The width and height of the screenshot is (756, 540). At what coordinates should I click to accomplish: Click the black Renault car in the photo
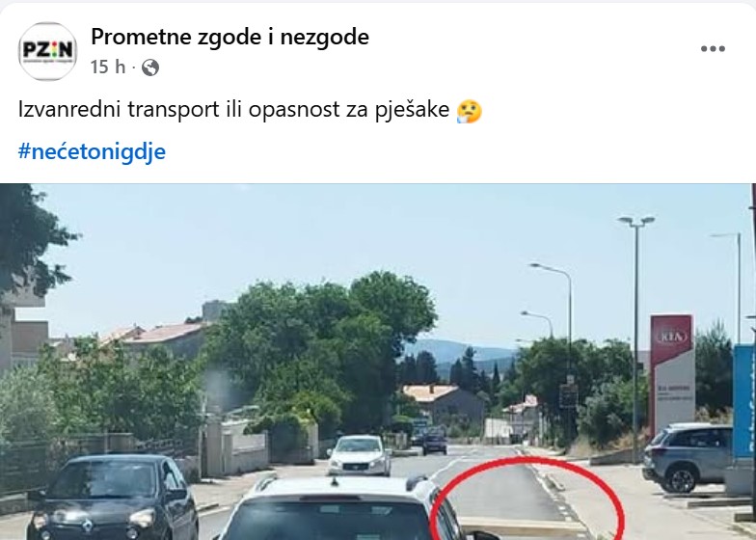tap(113, 498)
